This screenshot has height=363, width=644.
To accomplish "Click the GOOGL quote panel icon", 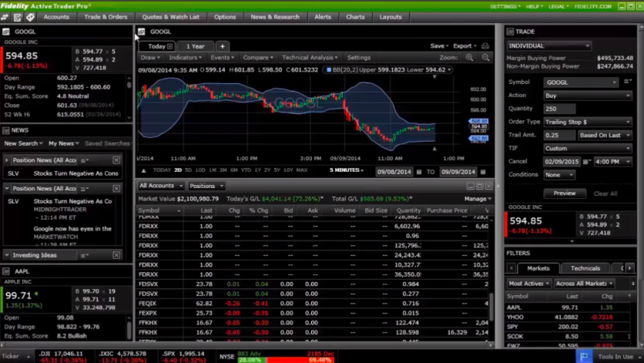I will [x=6, y=32].
